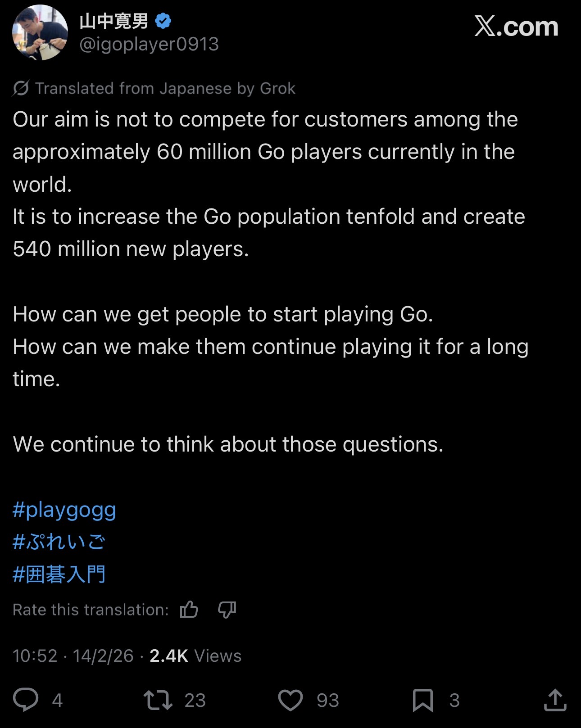581x728 pixels.
Task: Bookmark this post
Action: point(422,700)
